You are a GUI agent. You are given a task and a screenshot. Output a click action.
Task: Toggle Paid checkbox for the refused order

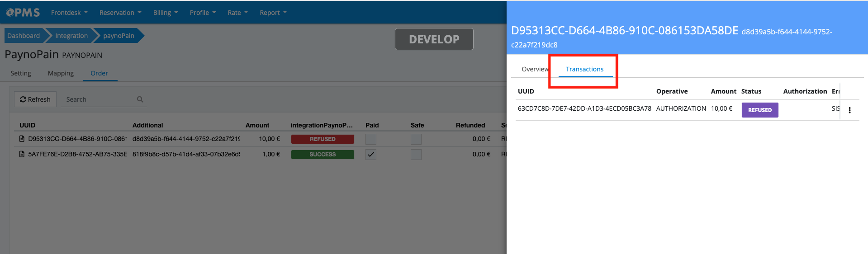tap(371, 139)
